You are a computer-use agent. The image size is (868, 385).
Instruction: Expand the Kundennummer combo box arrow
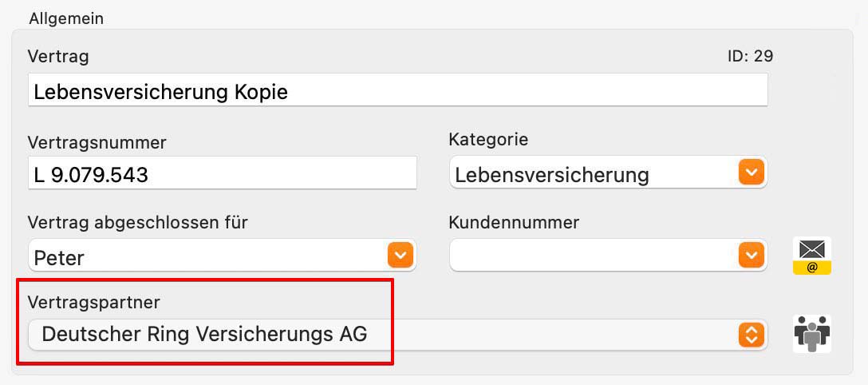click(752, 255)
